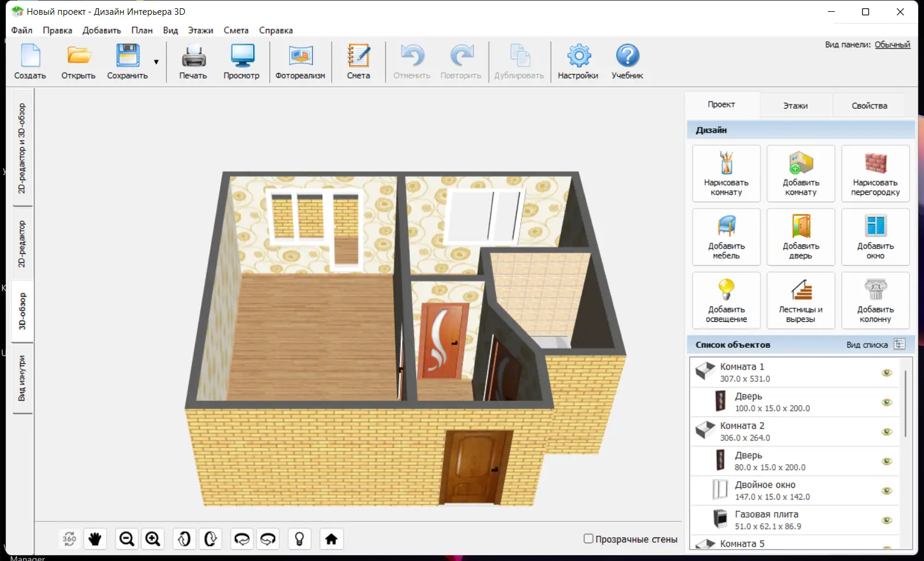The width and height of the screenshot is (924, 561).
Task: Enable the Прозрачные стены checkbox
Action: [589, 539]
